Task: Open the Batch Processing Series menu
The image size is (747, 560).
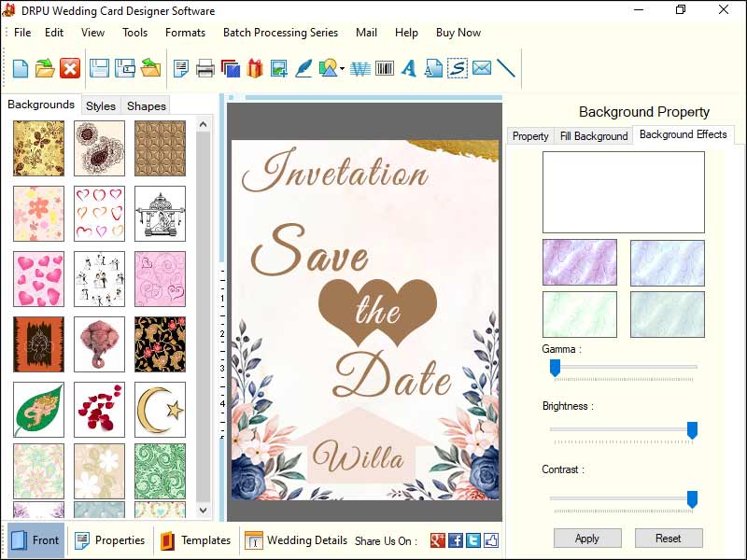Action: (x=281, y=33)
